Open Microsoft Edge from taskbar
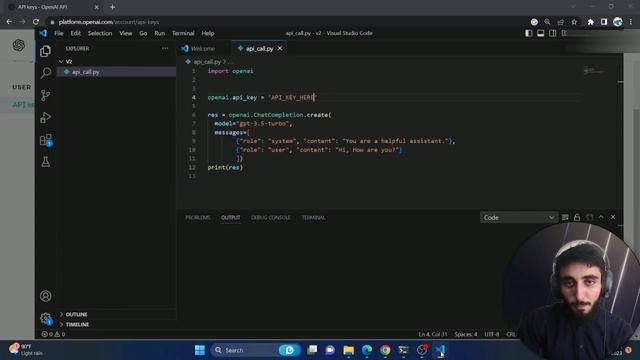 367,350
